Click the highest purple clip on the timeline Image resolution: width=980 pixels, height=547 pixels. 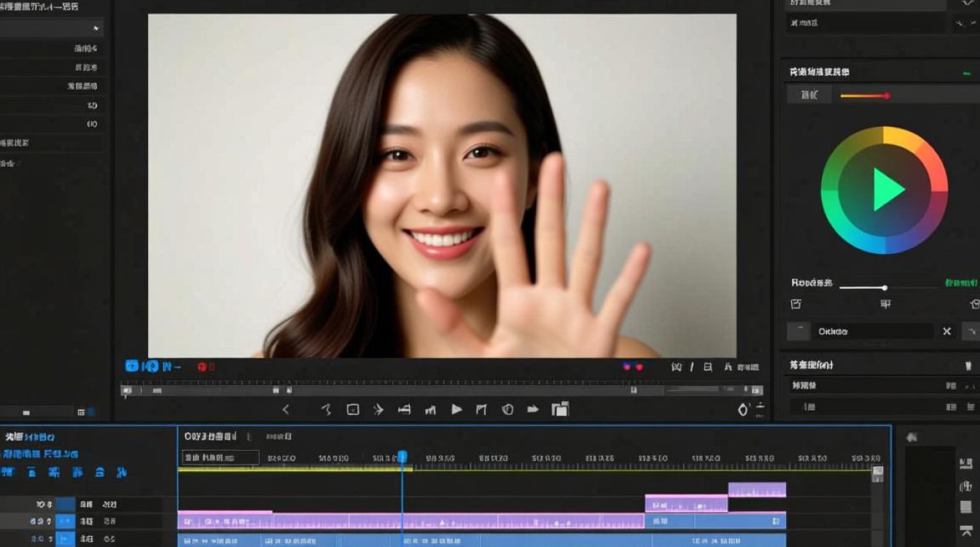pos(757,489)
